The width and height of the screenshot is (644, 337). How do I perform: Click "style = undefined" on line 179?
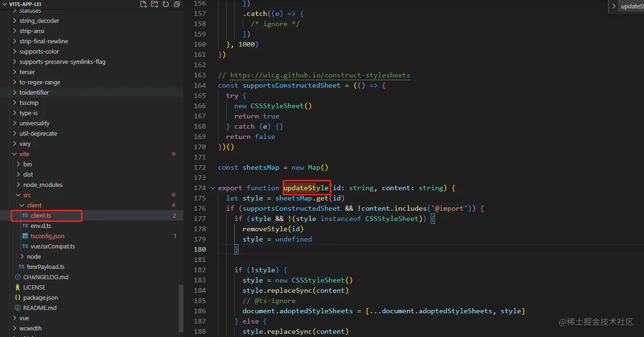tap(277, 239)
